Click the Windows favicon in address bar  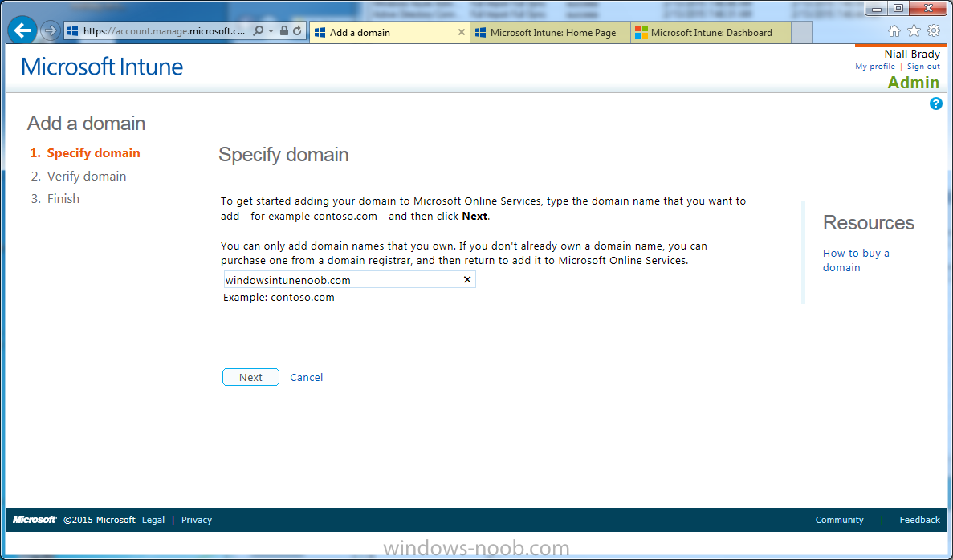tap(72, 31)
